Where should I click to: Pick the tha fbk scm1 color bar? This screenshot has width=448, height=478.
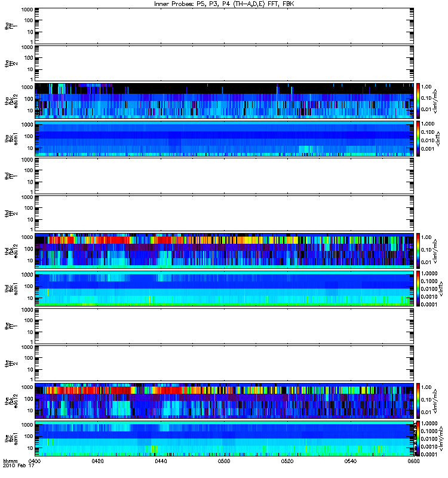418,139
